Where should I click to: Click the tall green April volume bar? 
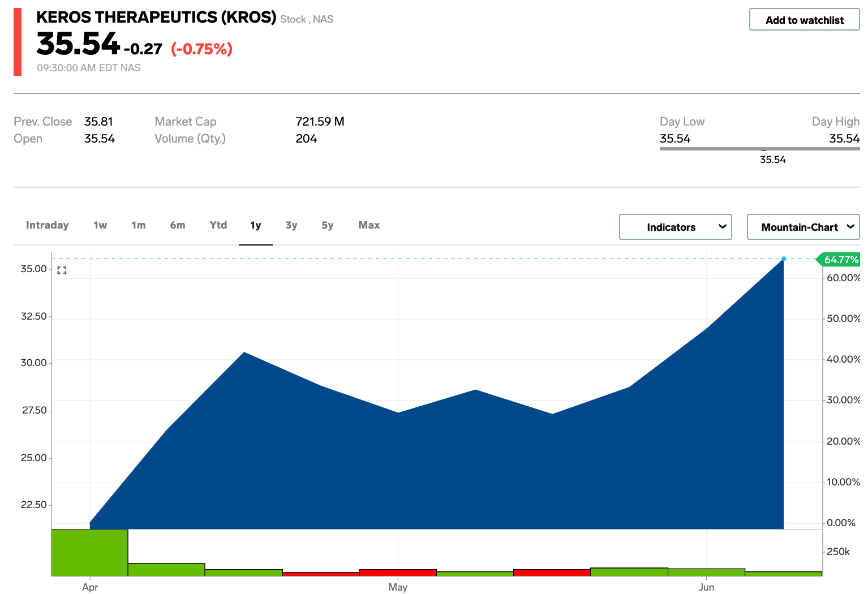[x=89, y=553]
